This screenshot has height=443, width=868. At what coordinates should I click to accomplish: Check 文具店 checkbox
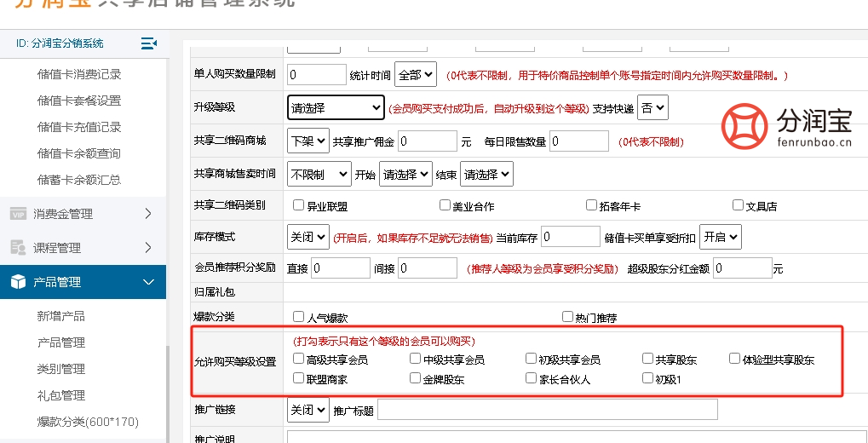tap(738, 205)
